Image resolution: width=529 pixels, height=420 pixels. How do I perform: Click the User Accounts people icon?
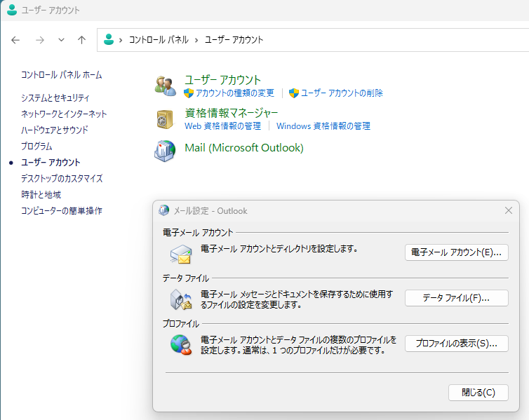[165, 86]
